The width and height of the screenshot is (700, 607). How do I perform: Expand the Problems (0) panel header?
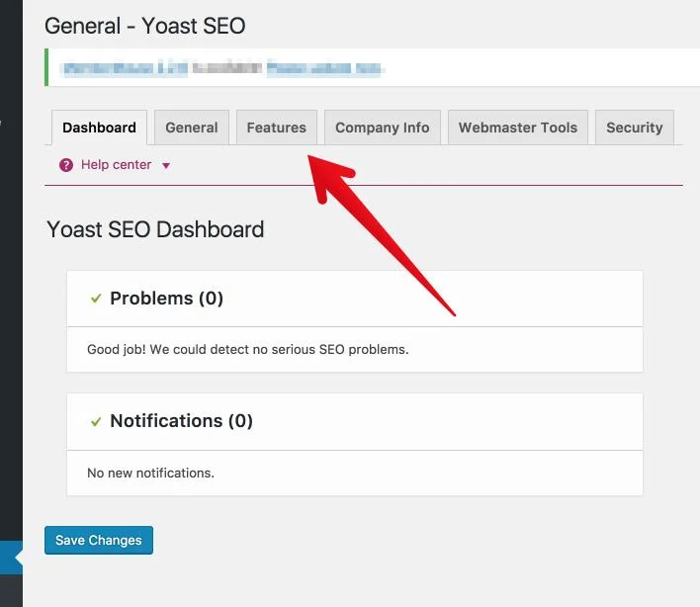tap(354, 299)
